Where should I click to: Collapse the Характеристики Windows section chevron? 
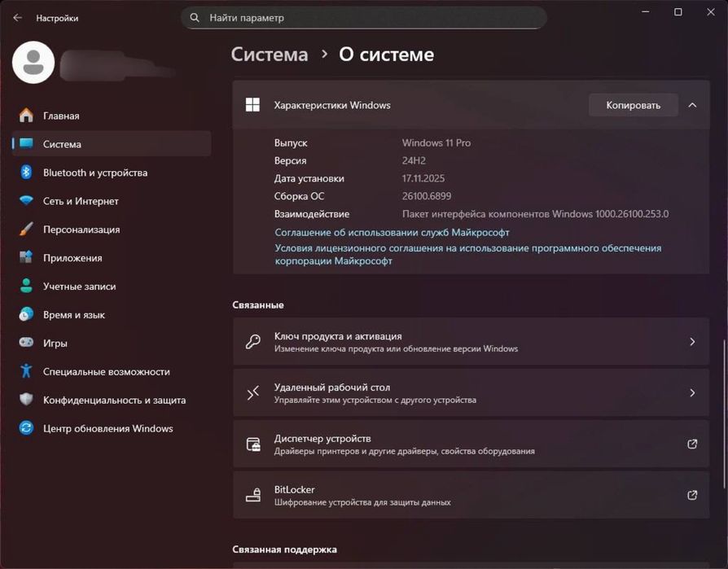(692, 105)
